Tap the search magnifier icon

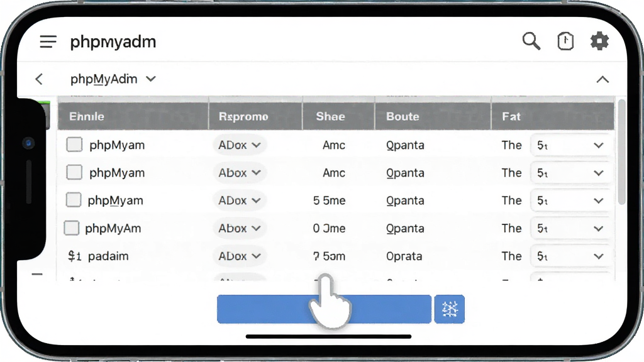pos(531,41)
